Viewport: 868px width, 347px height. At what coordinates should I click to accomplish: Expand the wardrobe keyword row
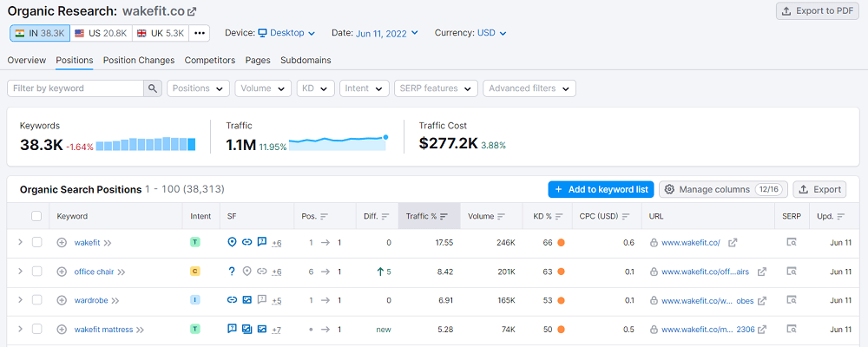coord(20,300)
